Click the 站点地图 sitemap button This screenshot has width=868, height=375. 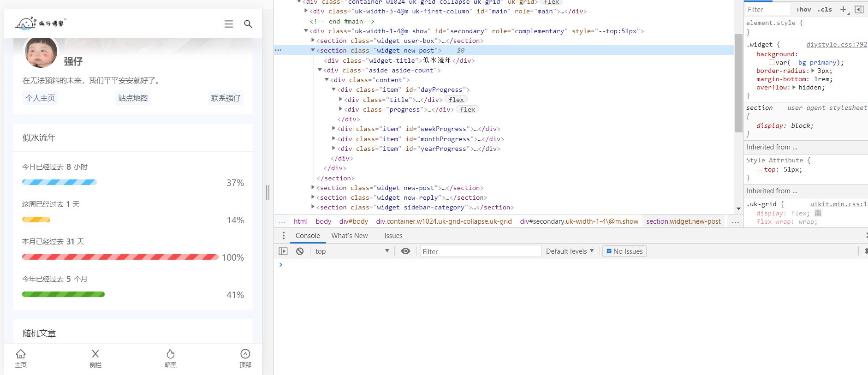point(133,98)
